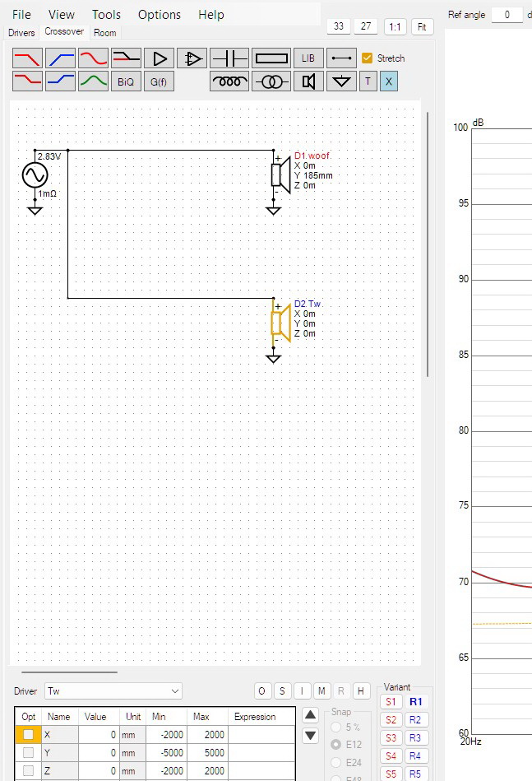The image size is (532, 781).
Task: Check the Opt box for X
Action: pyautogui.click(x=28, y=735)
